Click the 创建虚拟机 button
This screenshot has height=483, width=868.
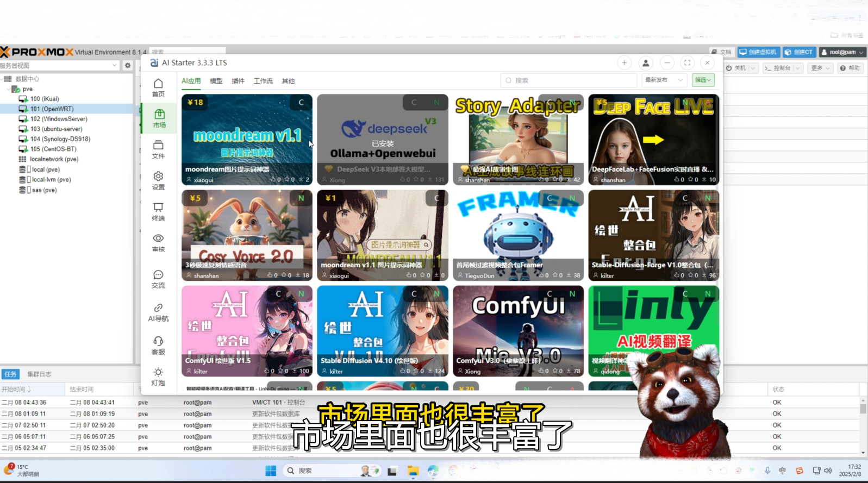click(x=758, y=52)
